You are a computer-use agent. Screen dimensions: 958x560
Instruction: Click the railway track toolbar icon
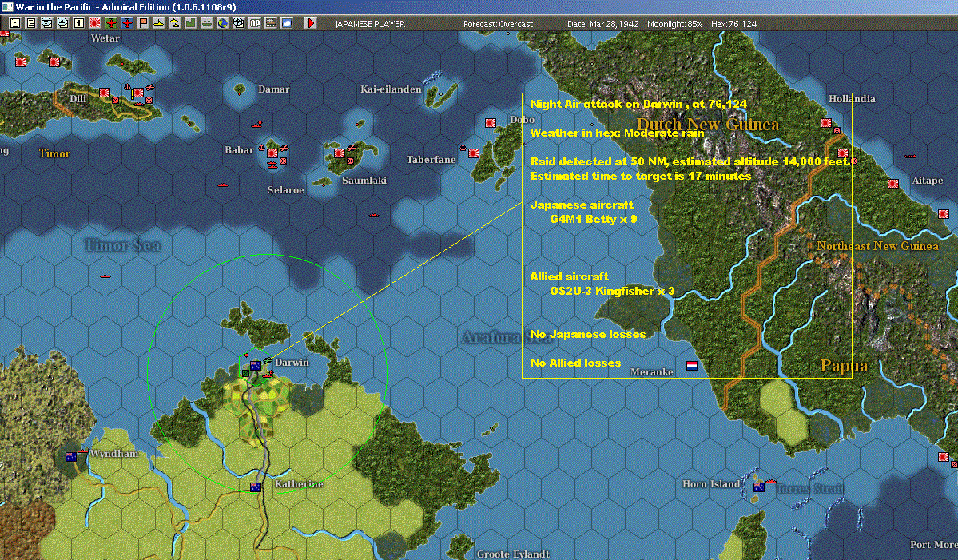271,23
